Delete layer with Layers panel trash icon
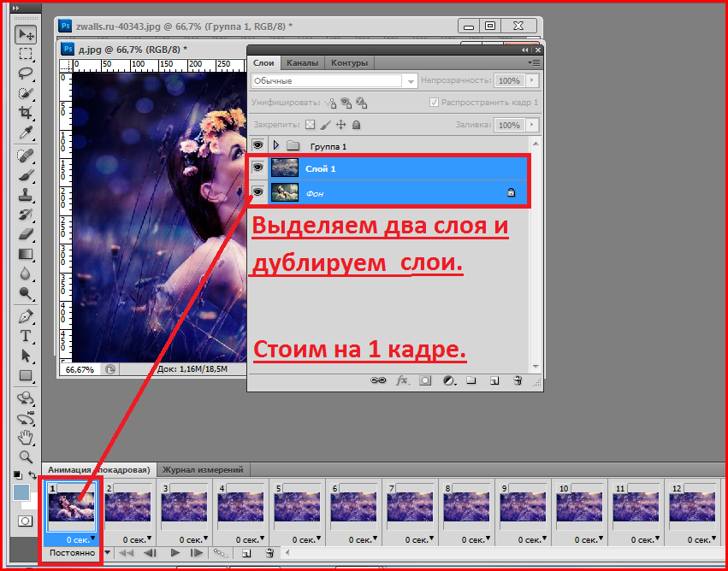 518,381
